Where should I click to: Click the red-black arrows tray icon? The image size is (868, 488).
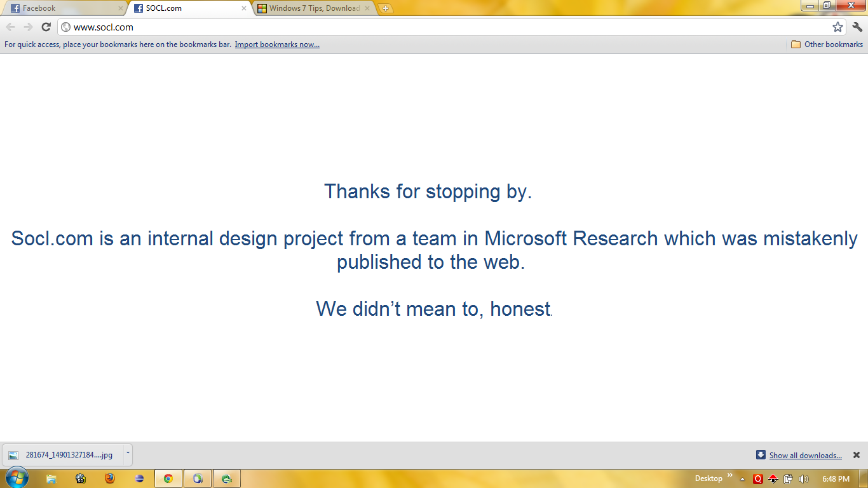point(773,479)
